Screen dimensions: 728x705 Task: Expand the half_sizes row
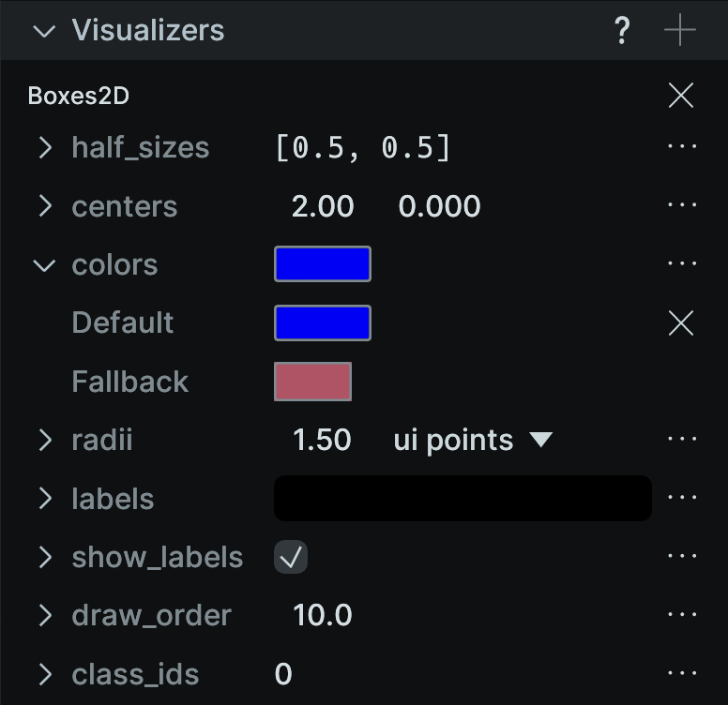(x=45, y=147)
